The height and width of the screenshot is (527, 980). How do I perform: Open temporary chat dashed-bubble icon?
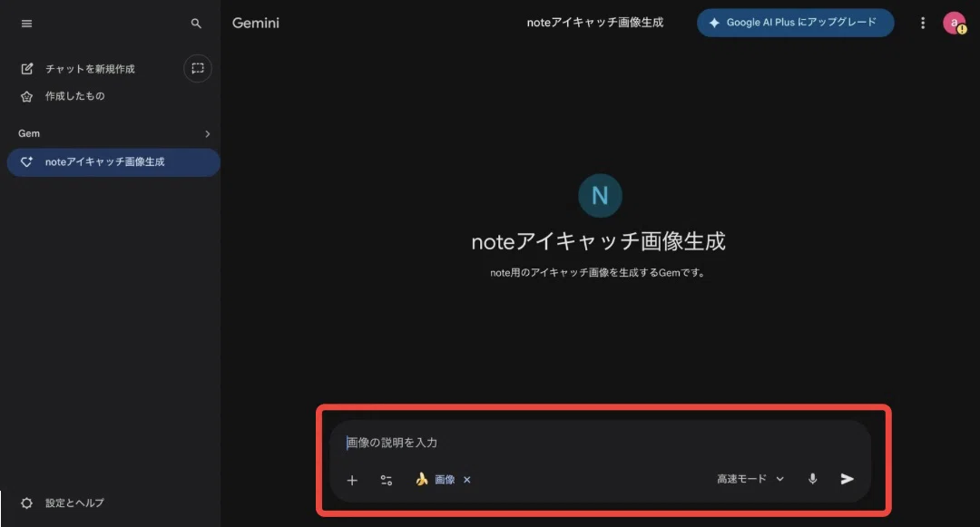click(x=198, y=69)
